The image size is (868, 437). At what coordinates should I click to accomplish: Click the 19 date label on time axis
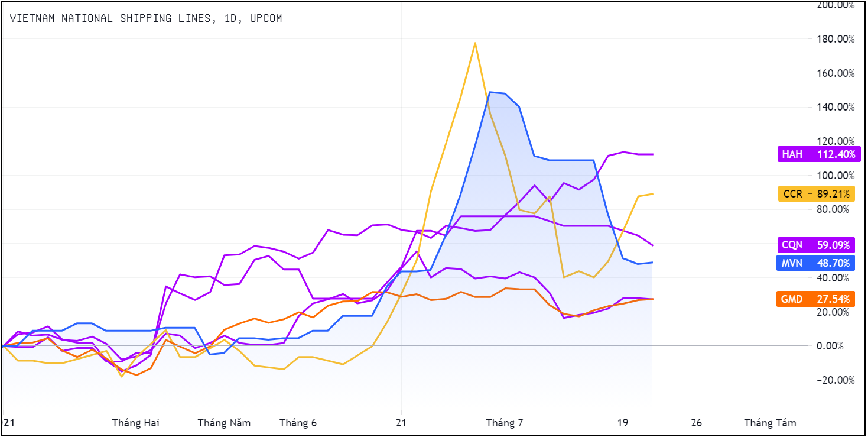pyautogui.click(x=622, y=423)
